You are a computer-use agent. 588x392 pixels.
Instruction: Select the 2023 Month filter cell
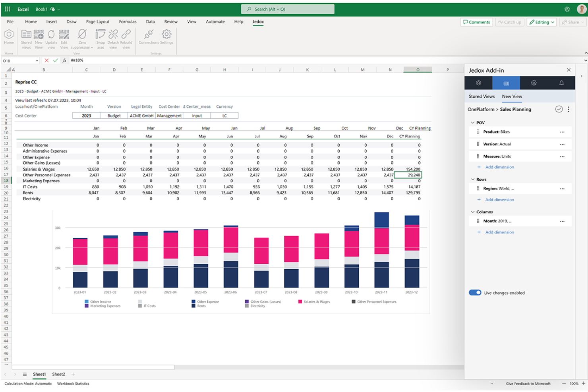[x=86, y=116]
